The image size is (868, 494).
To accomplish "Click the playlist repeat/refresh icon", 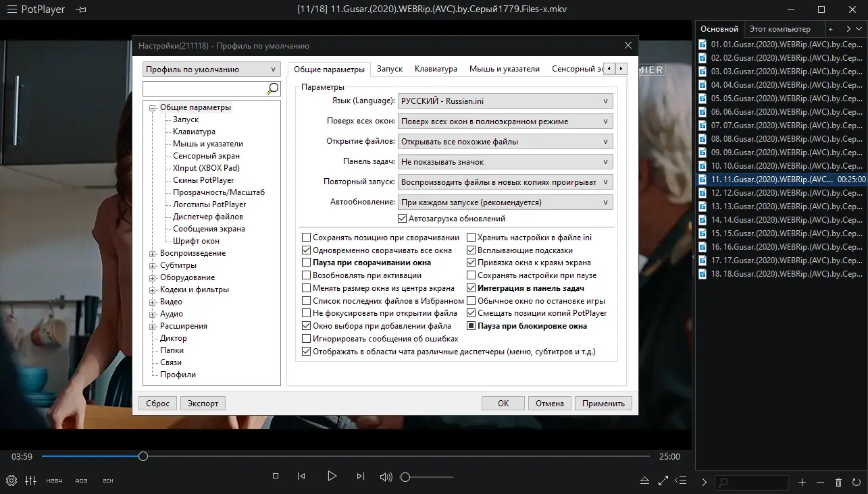I will [x=857, y=483].
